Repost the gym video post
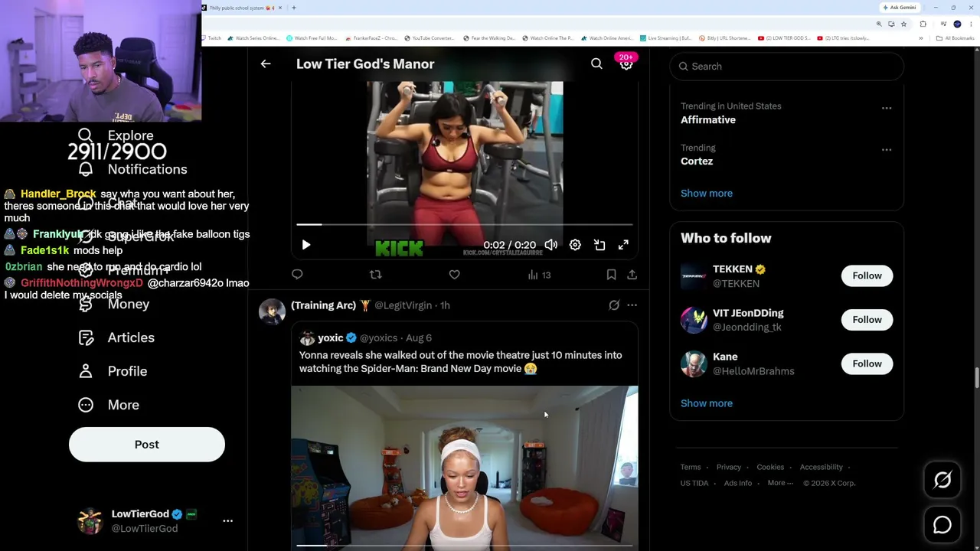This screenshot has width=980, height=551. click(375, 275)
